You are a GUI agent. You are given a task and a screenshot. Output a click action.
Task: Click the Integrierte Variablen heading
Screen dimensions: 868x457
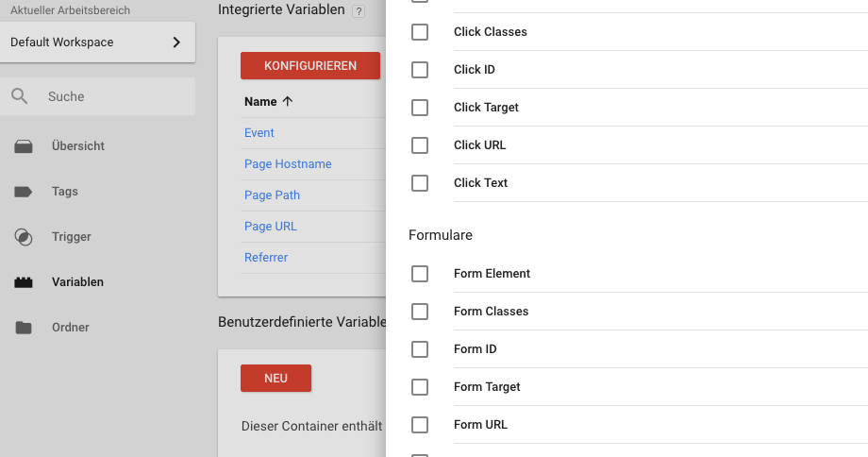point(281,9)
